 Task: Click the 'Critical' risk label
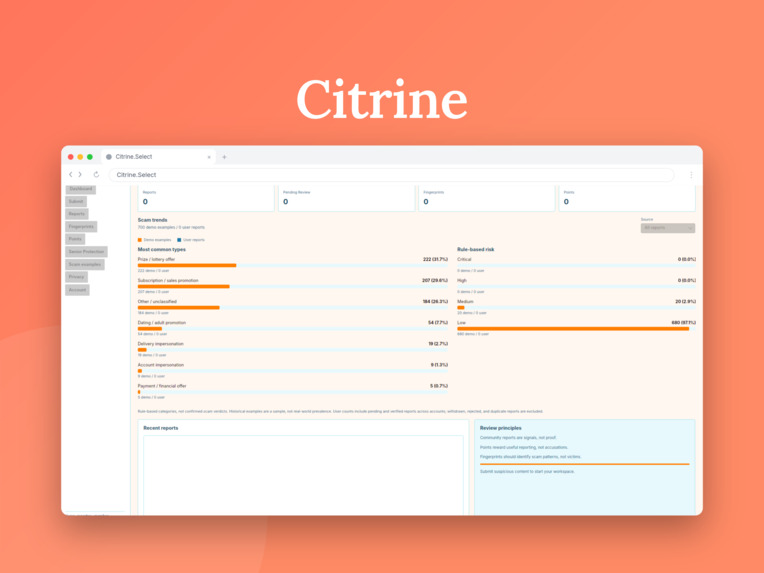pyautogui.click(x=464, y=259)
